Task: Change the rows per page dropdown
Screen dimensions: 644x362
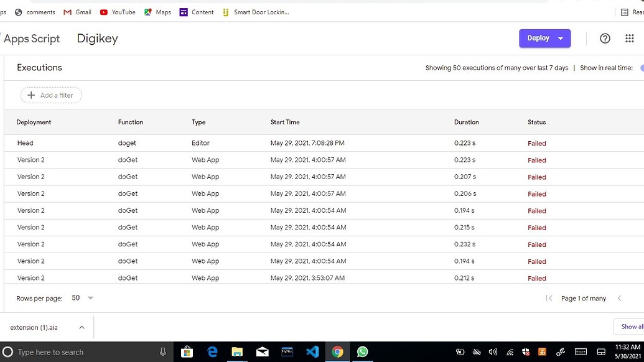Action: click(83, 298)
